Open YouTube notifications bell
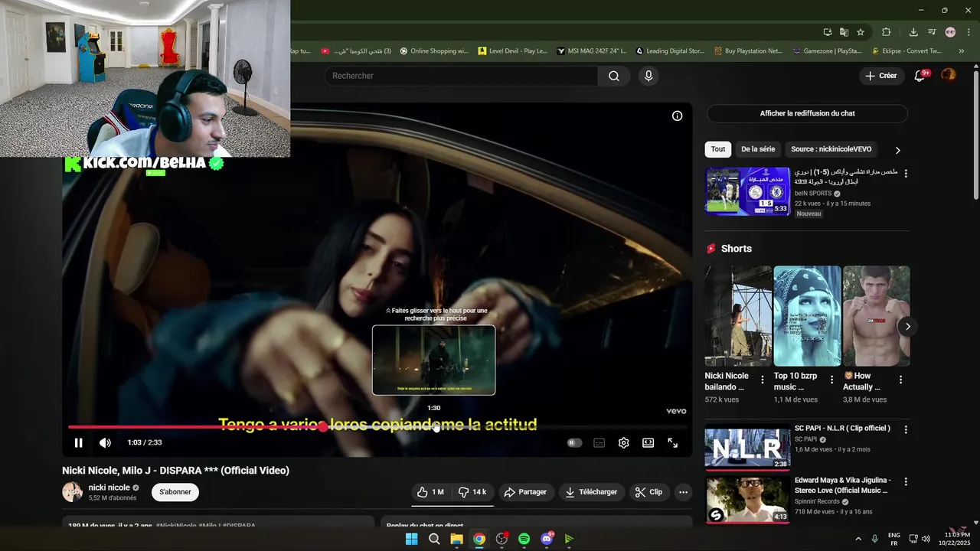This screenshot has width=980, height=551. [x=920, y=76]
